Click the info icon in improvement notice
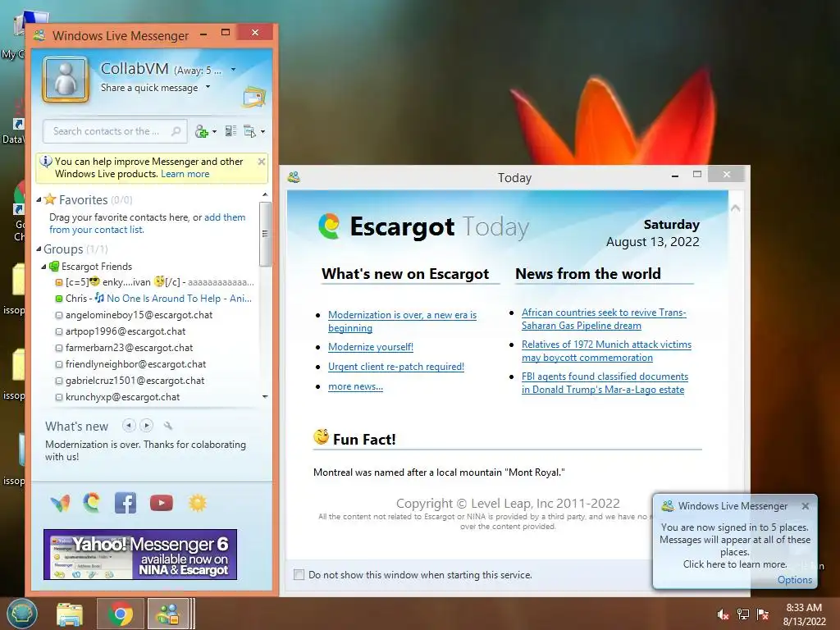The width and height of the screenshot is (840, 630). coord(46,162)
